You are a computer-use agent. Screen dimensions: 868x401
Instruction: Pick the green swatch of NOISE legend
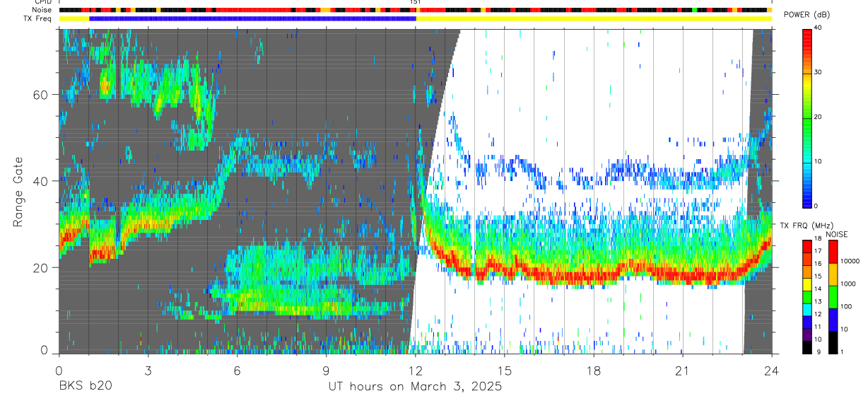point(833,297)
